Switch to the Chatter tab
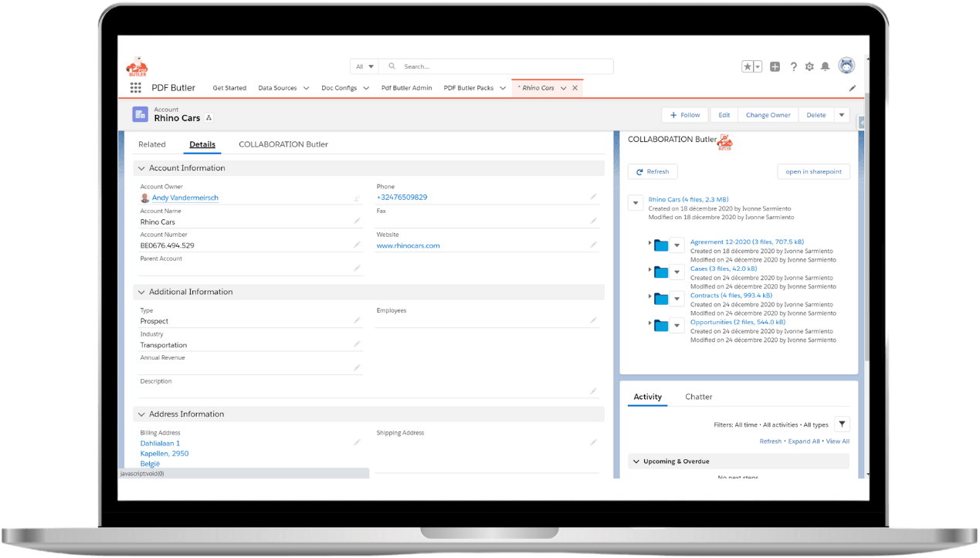The height and width of the screenshot is (558, 980). [699, 397]
